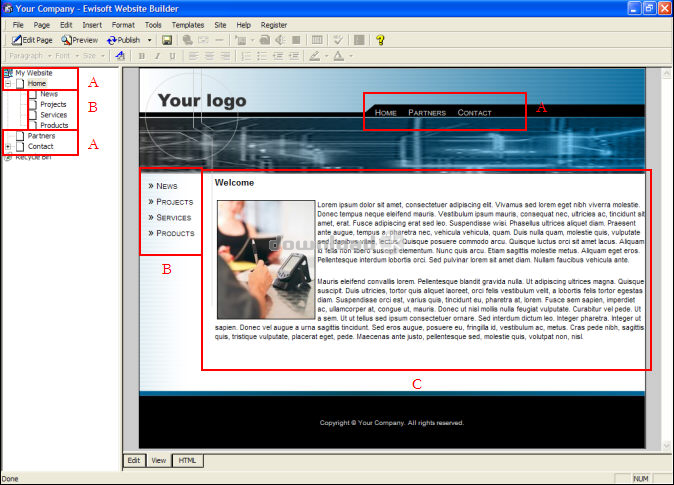The height and width of the screenshot is (485, 674).
Task: Select the Projects page in the site tree
Action: (53, 104)
